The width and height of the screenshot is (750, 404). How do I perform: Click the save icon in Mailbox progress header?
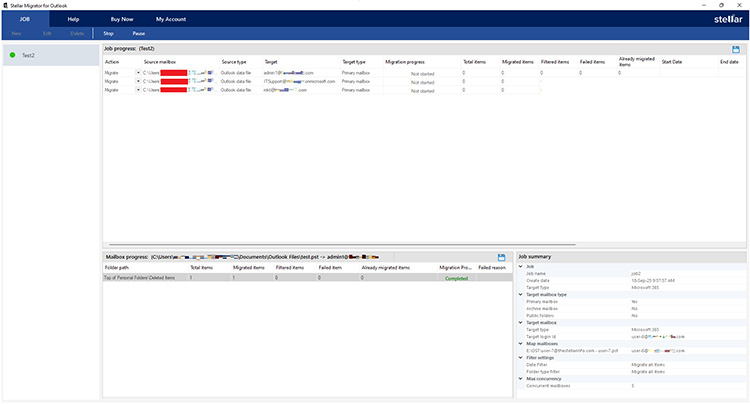tap(501, 257)
